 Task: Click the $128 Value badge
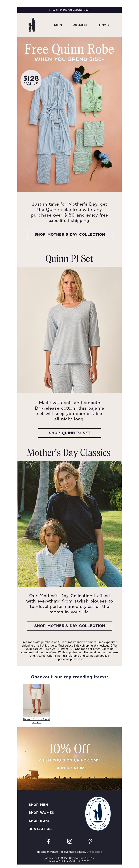click(x=31, y=81)
